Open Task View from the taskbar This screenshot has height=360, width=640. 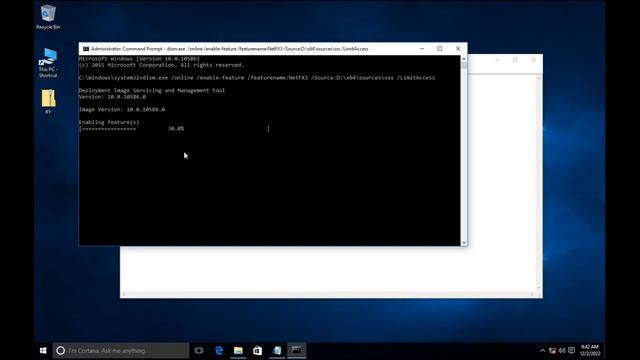199,351
